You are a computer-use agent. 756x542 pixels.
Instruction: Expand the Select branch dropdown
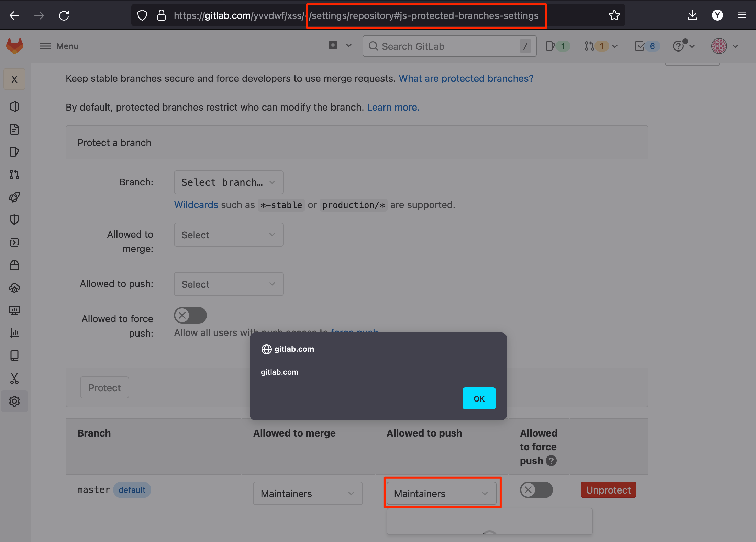pos(229,182)
